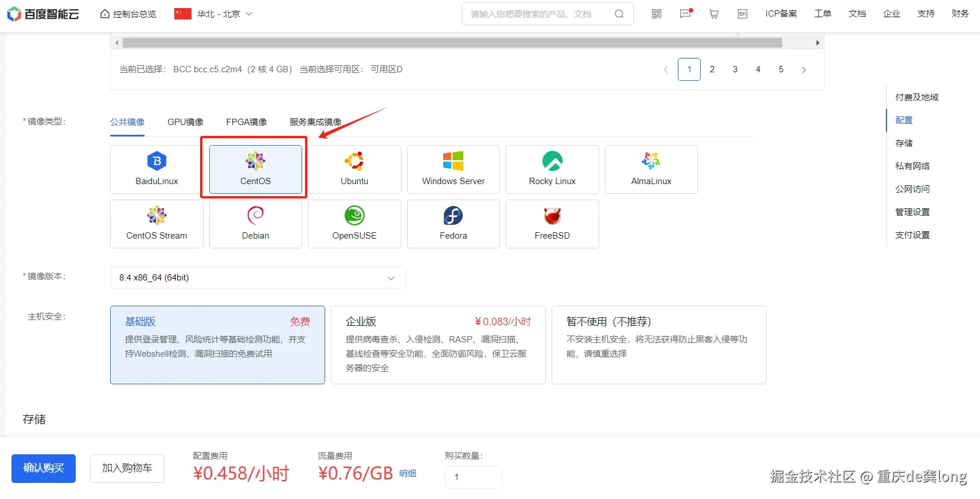Open the ICP备案 menu
The image size is (980, 499).
781,14
